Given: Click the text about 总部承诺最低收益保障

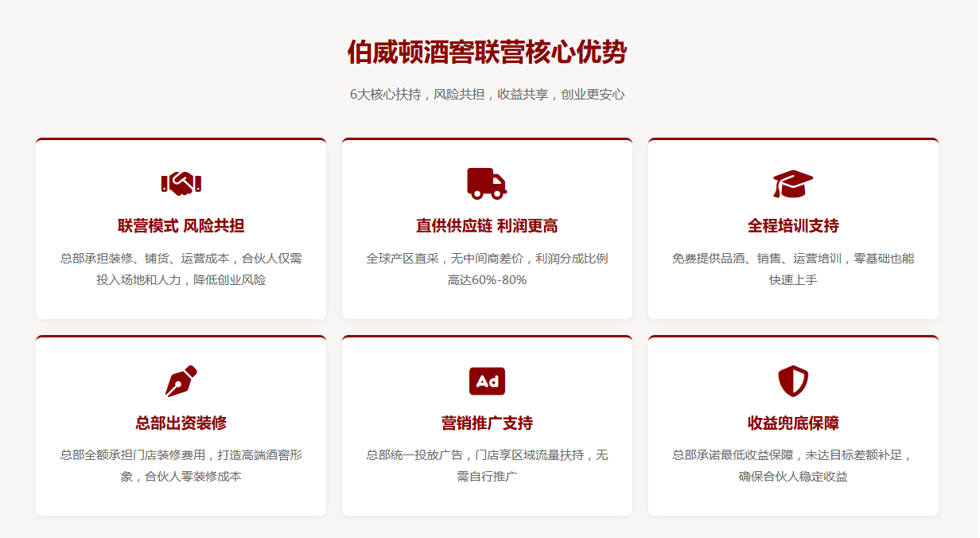Looking at the screenshot, I should [x=793, y=466].
